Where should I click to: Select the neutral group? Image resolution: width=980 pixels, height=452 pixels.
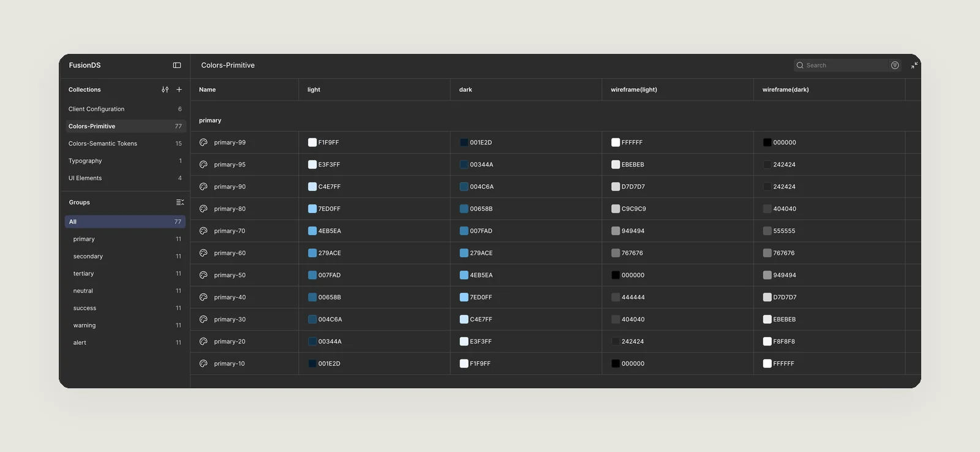point(125,291)
